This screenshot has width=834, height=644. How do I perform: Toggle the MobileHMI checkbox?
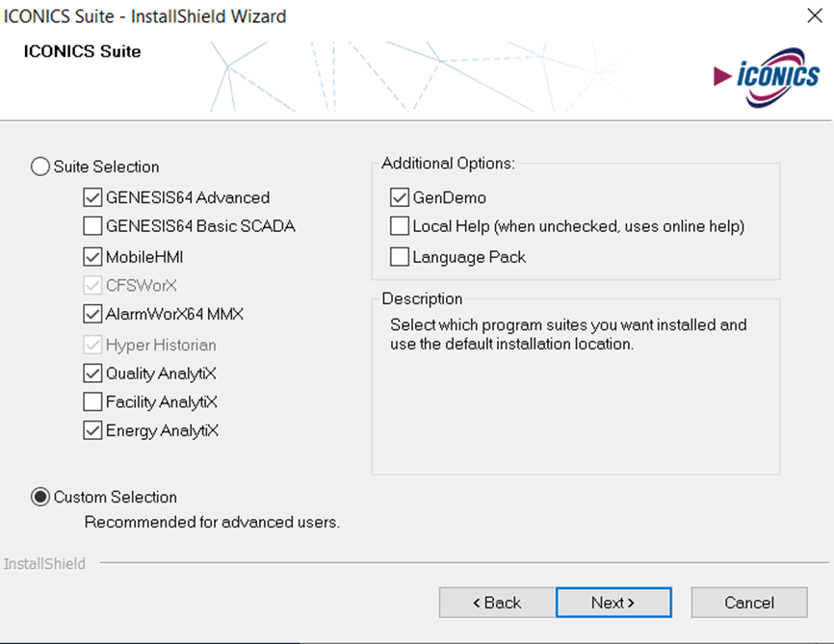(x=92, y=257)
